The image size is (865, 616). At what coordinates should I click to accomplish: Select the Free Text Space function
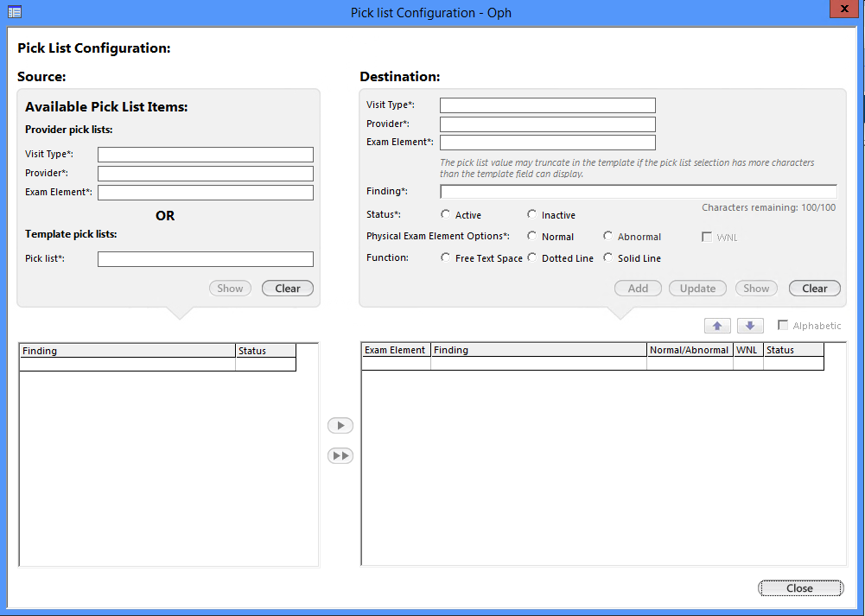click(445, 257)
